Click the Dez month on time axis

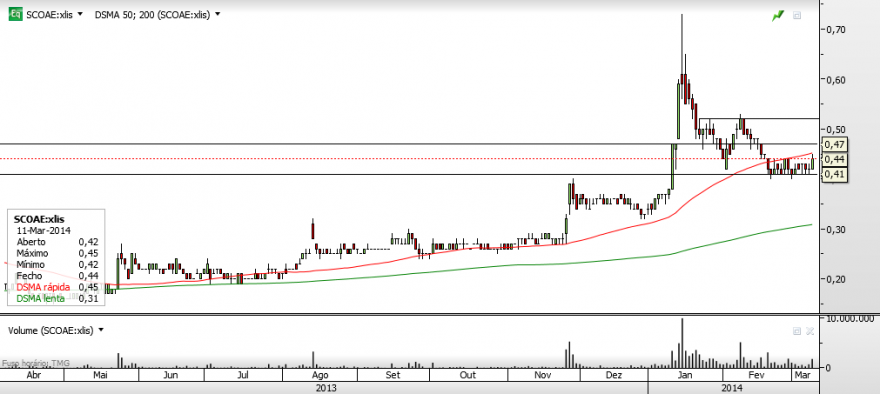[615, 375]
